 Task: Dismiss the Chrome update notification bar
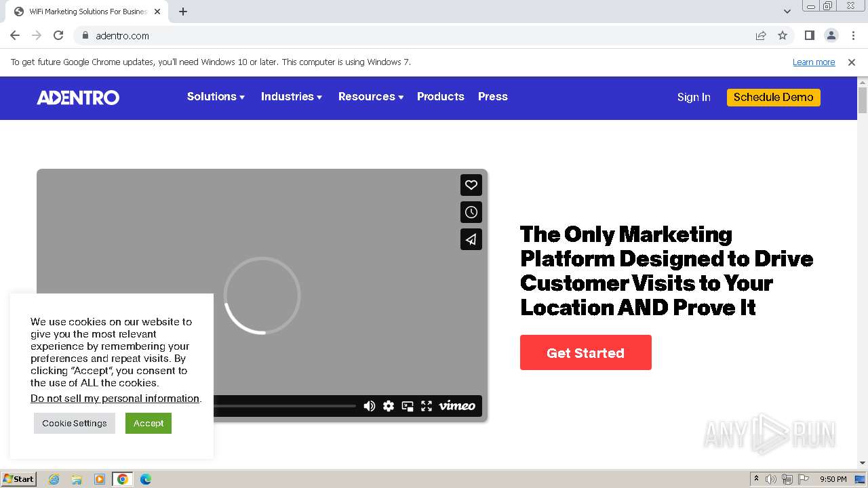click(x=852, y=62)
